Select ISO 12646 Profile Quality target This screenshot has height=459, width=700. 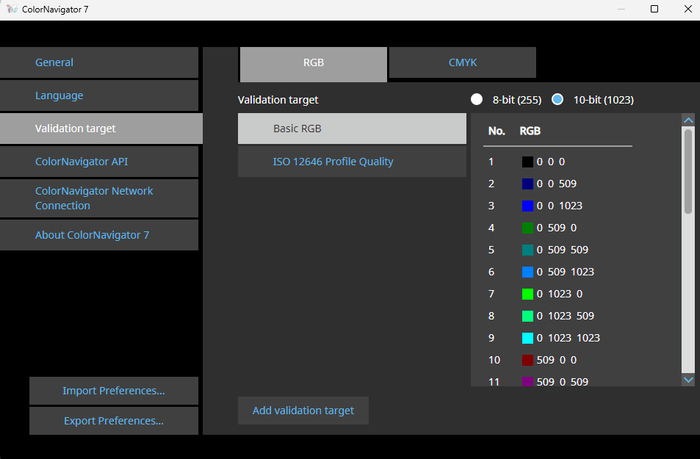[x=352, y=162]
